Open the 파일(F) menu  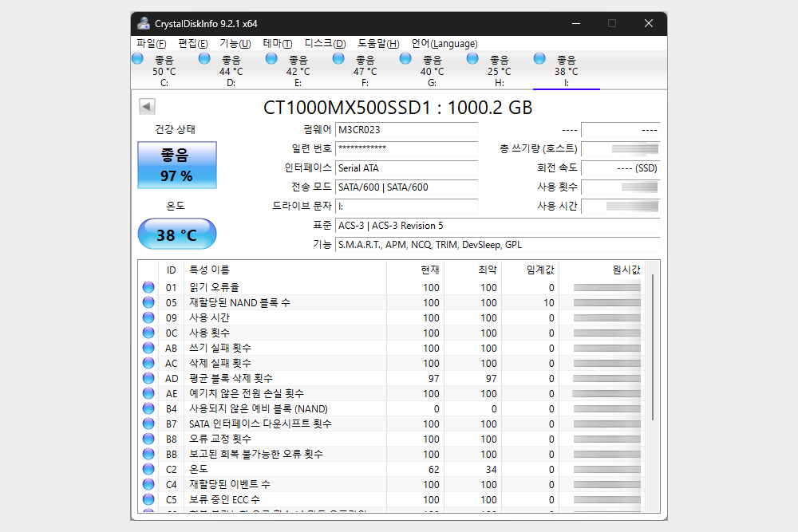(151, 44)
